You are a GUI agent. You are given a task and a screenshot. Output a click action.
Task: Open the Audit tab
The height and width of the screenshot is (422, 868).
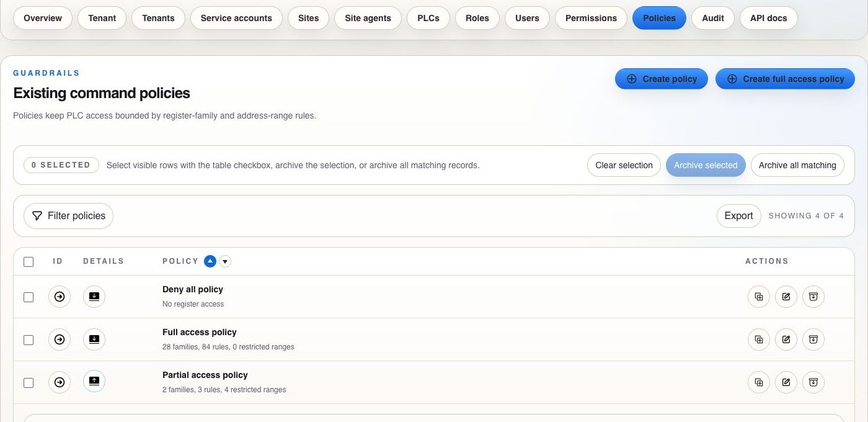[x=713, y=18]
